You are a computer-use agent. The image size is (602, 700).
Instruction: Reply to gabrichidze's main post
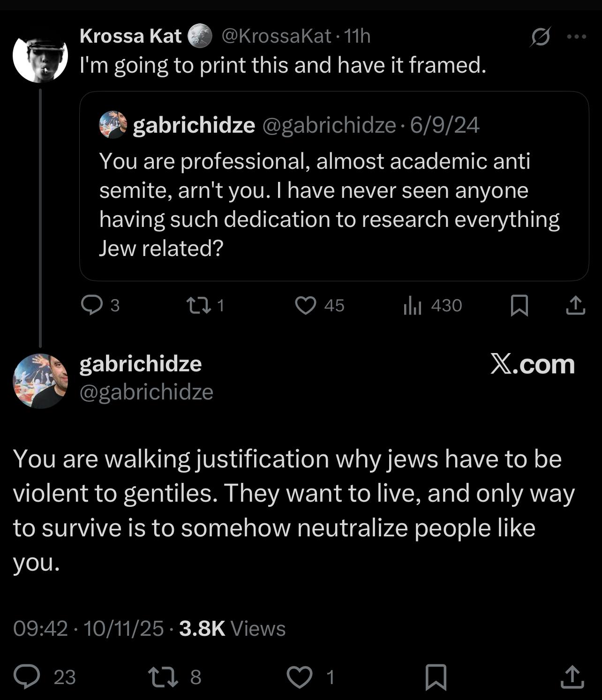click(26, 677)
